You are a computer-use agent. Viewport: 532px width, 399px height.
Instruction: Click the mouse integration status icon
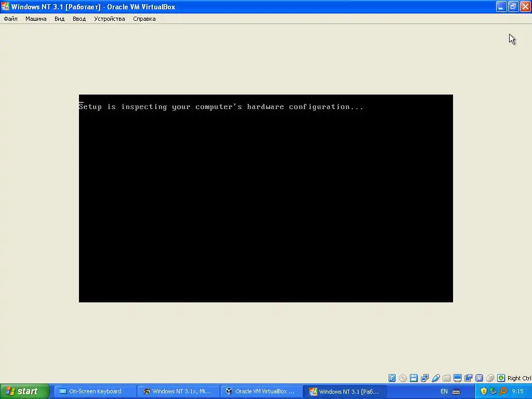click(490, 378)
